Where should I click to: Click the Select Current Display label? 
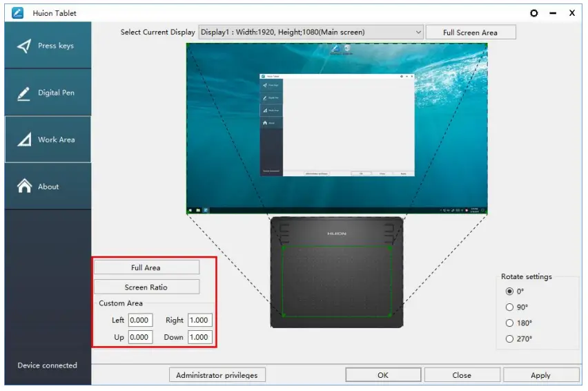(x=157, y=32)
